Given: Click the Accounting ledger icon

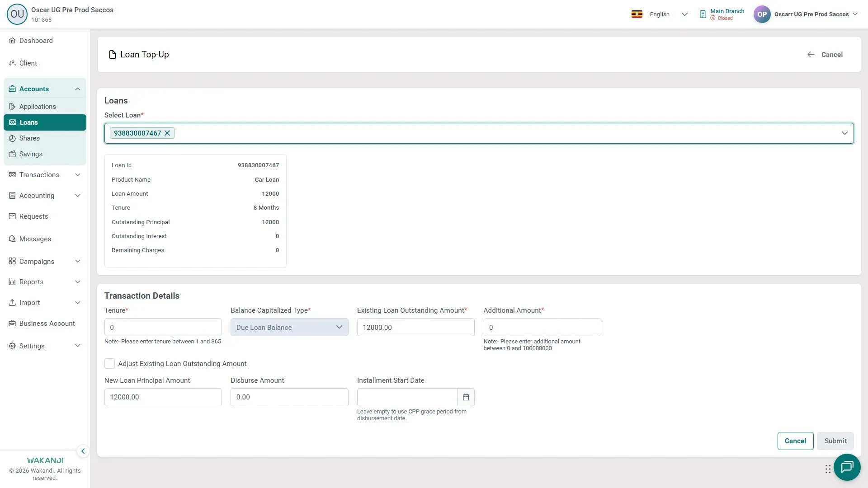Looking at the screenshot, I should (x=12, y=196).
